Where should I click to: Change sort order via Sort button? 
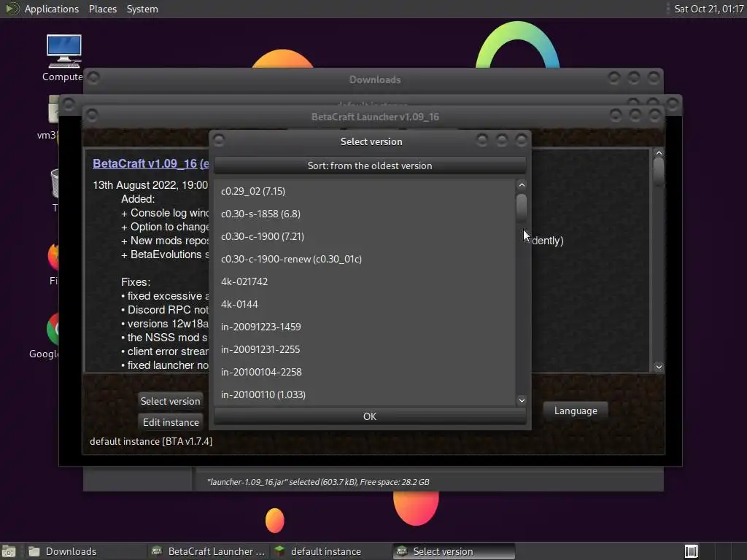click(x=370, y=166)
